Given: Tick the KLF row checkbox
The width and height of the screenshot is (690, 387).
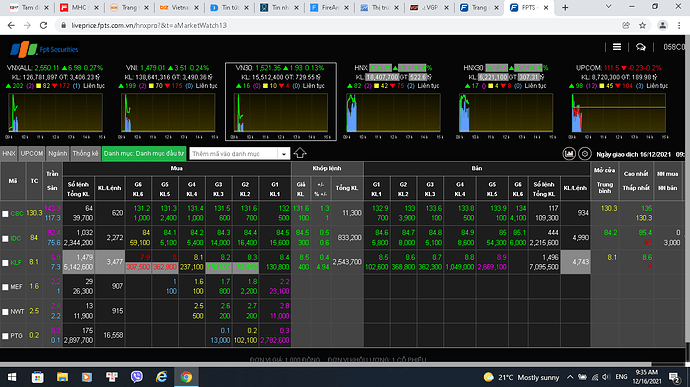Looking at the screenshot, I should 5,263.
